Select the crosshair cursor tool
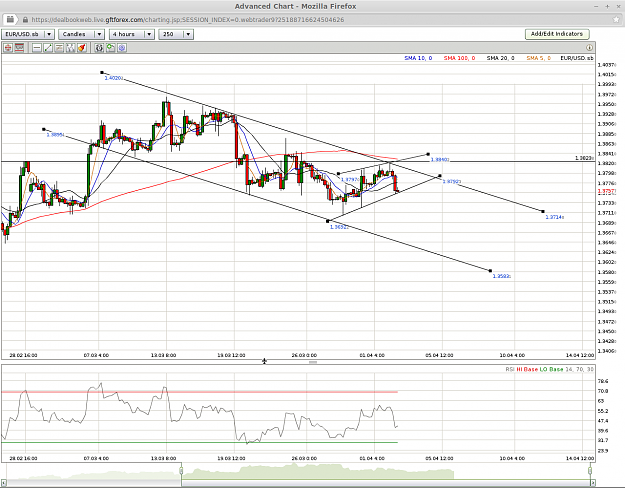Viewport: 625px width, 488px height. (x=8, y=48)
